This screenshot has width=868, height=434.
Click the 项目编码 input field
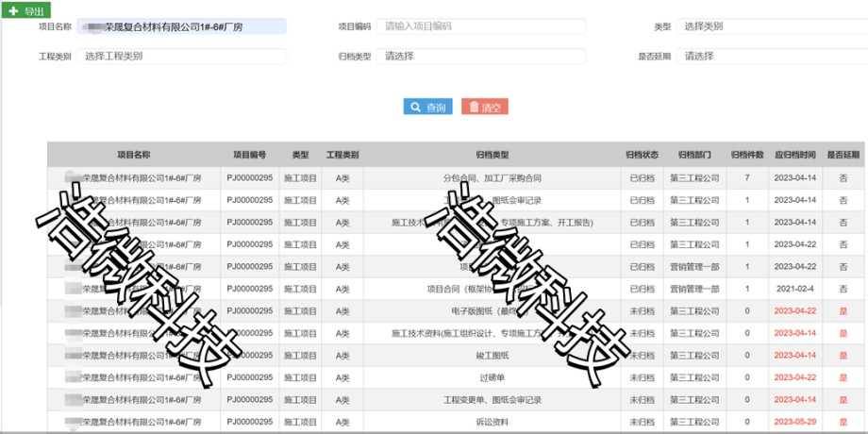tap(481, 26)
